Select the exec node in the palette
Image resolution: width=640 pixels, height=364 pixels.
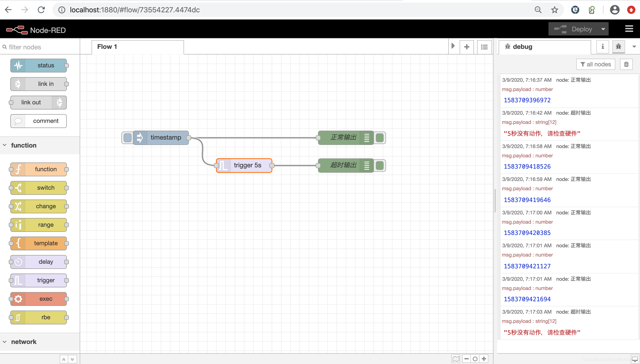pos(39,299)
